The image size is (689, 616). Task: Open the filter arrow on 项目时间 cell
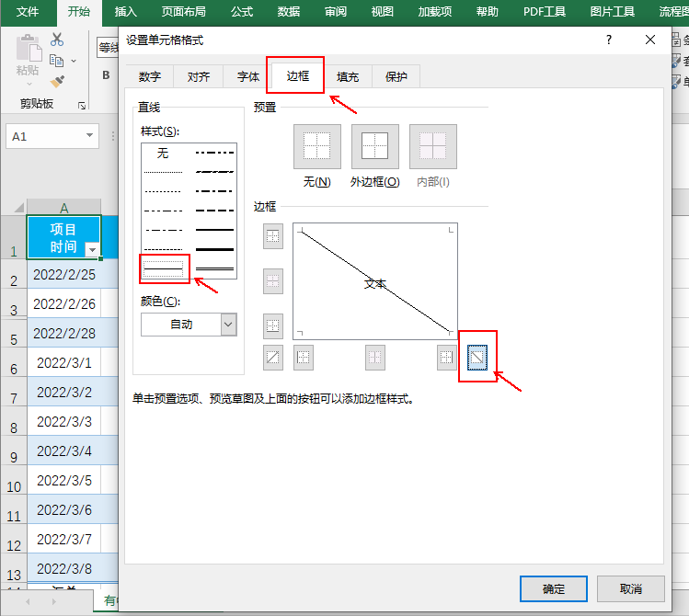(92, 250)
